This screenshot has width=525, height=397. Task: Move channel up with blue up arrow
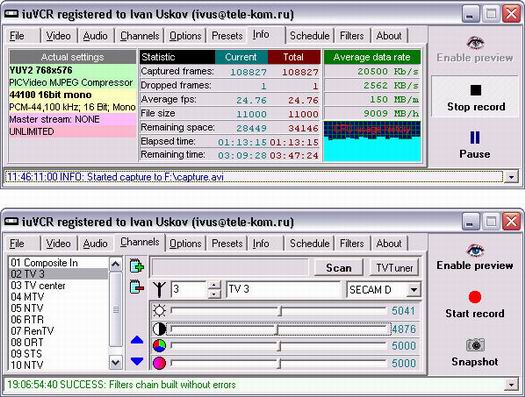click(137, 340)
